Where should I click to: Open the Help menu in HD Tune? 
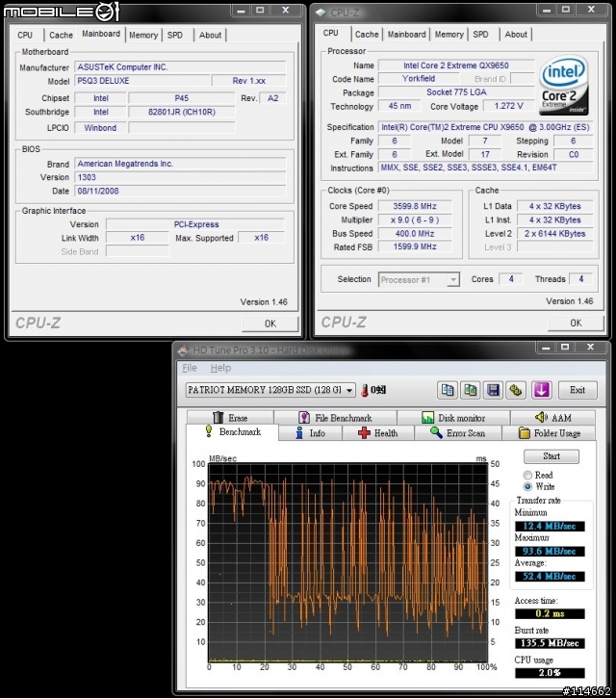[x=220, y=368]
